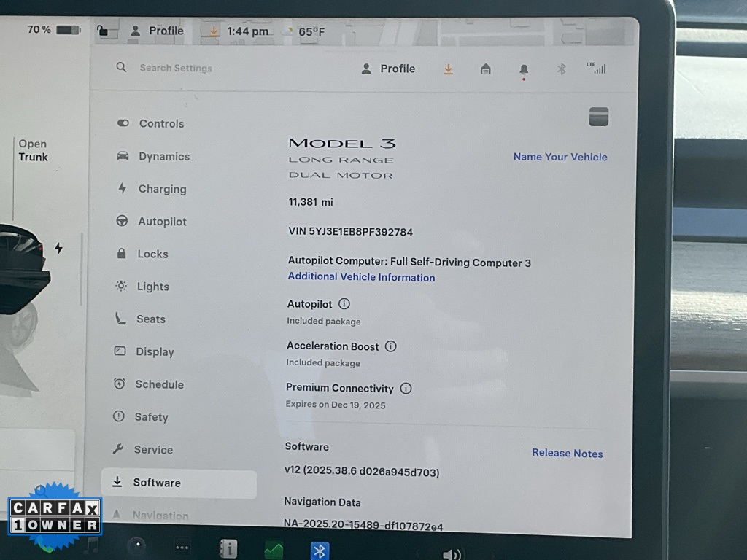
Task: Tap the Name Your Vehicle link
Action: pyautogui.click(x=560, y=157)
